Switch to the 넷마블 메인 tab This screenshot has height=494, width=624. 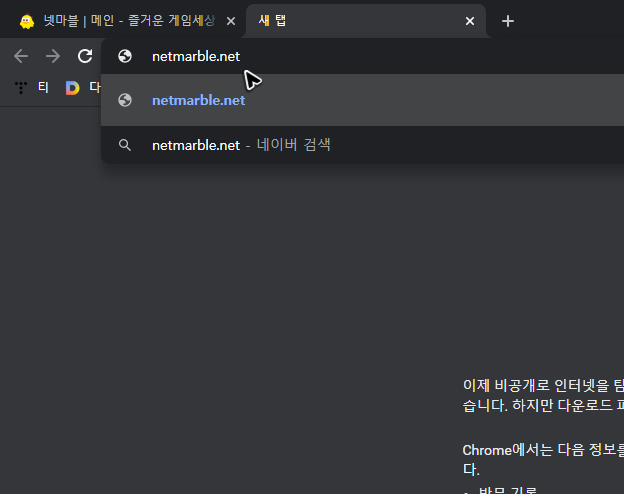click(123, 21)
